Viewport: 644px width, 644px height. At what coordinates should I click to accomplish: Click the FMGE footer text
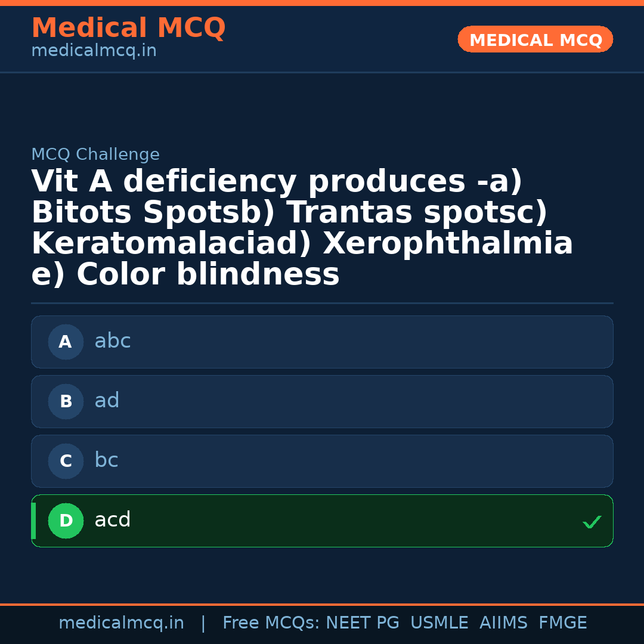[x=562, y=623]
